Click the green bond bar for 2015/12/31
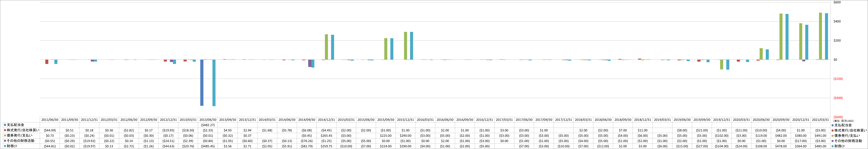This screenshot has width=868, height=149. coord(406,46)
